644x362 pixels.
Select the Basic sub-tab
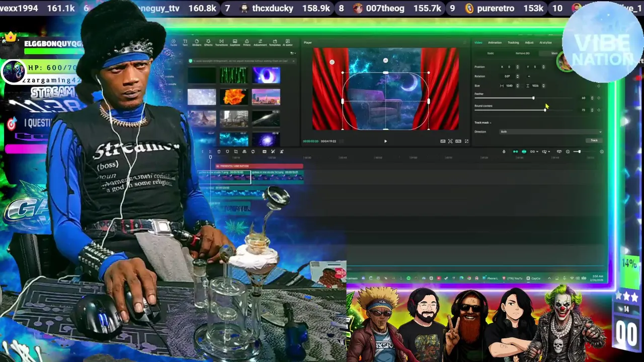point(491,53)
